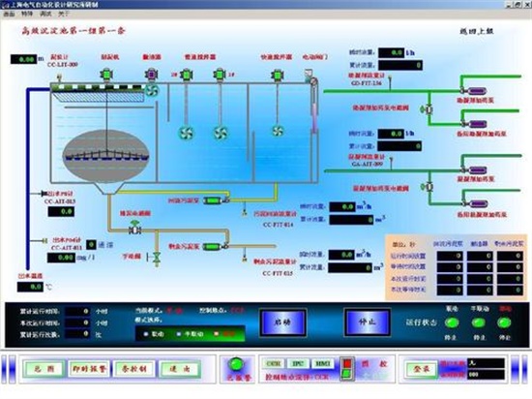Image resolution: width=532 pixels, height=399 pixels.
Task: Open the 调试 menu in menu bar
Action: tap(45, 14)
